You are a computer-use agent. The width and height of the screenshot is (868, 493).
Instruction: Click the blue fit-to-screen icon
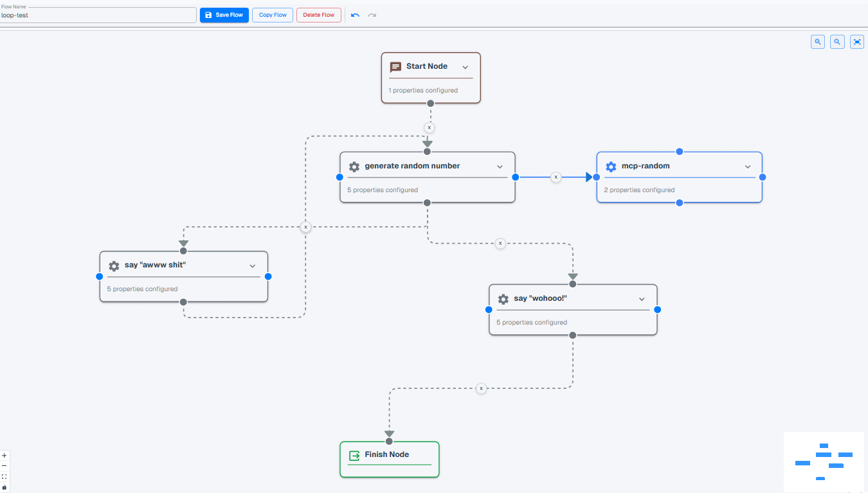coord(857,42)
